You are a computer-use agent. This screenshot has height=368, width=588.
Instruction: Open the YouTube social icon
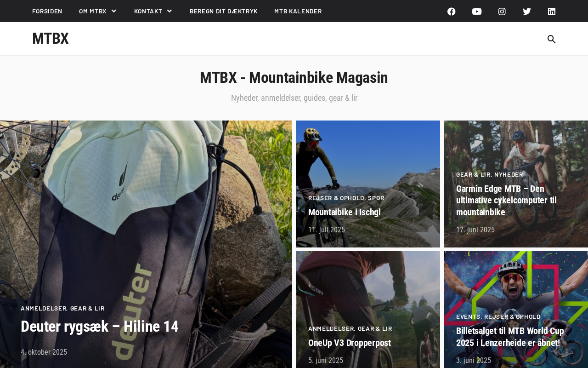[x=477, y=11]
